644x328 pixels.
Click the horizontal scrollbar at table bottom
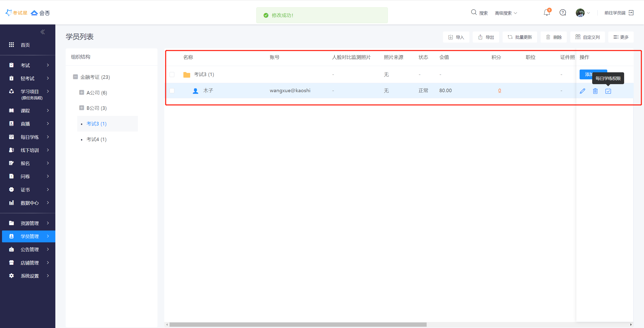point(298,324)
